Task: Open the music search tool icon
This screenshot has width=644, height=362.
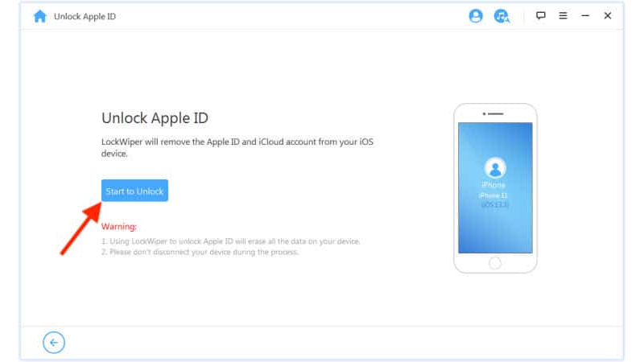Action: pos(502,16)
